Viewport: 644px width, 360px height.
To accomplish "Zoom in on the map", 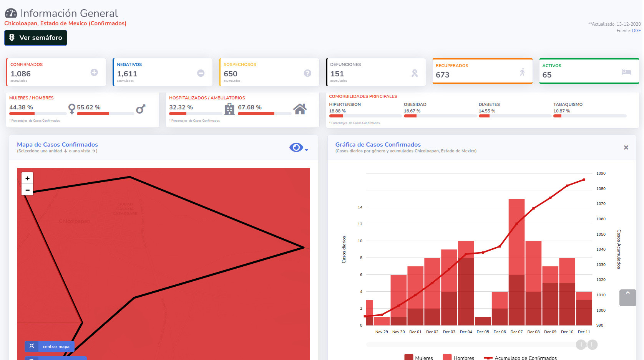I will click(x=27, y=178).
